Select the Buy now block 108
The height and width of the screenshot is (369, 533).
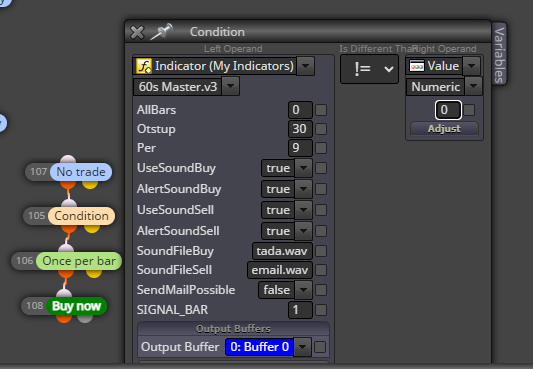point(76,306)
